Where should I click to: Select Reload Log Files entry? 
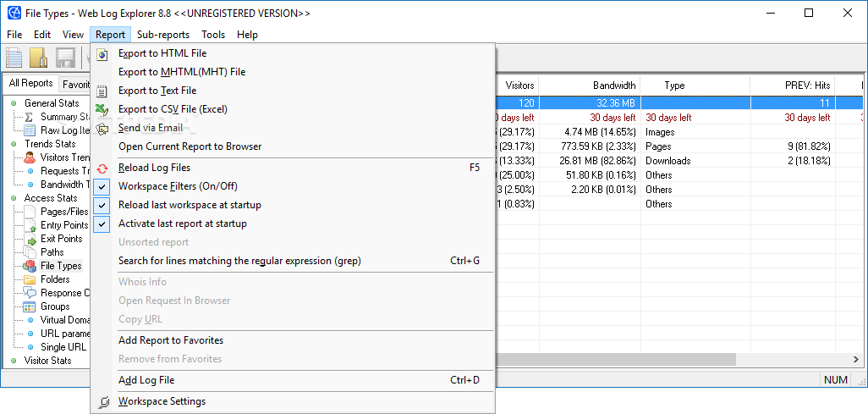293,168
